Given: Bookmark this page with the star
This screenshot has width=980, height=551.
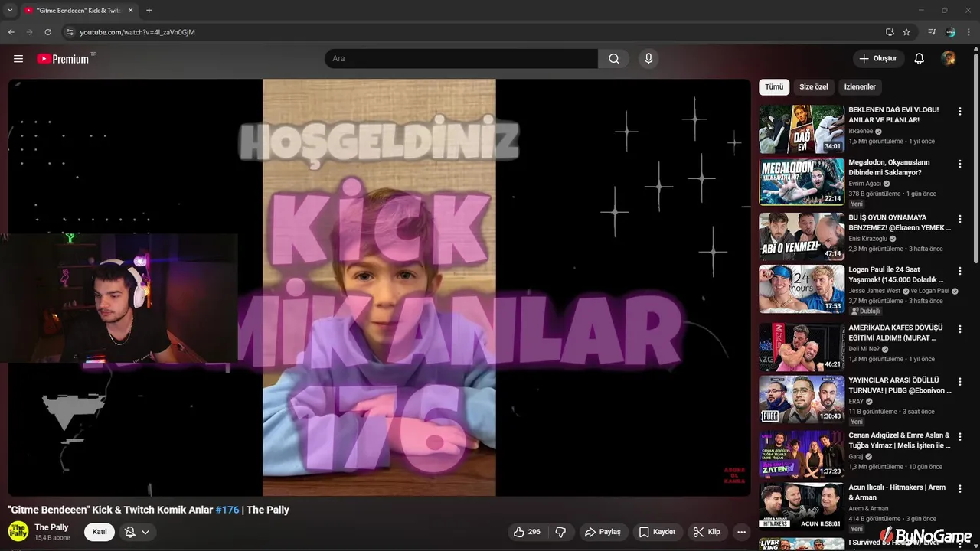Looking at the screenshot, I should tap(906, 32).
